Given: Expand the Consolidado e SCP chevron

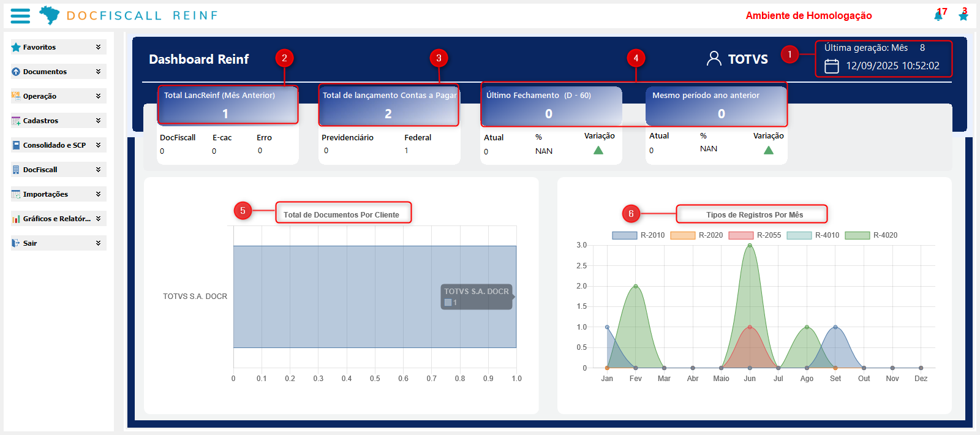Looking at the screenshot, I should tap(98, 145).
